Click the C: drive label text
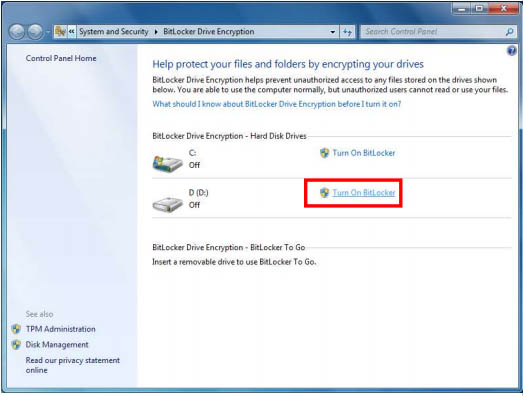This screenshot has width=523, height=396. (x=192, y=153)
